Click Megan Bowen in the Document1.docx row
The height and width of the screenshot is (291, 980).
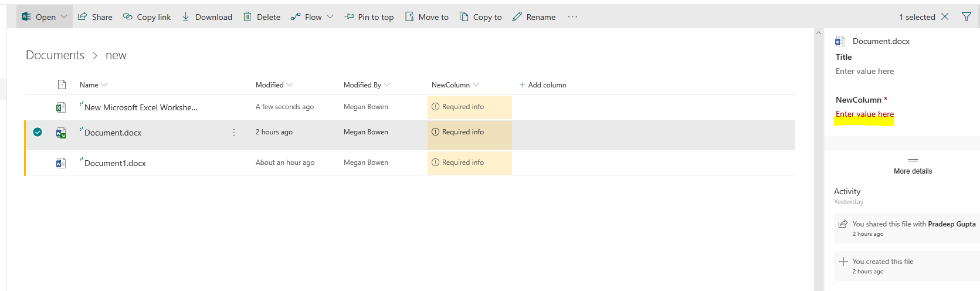tap(366, 163)
